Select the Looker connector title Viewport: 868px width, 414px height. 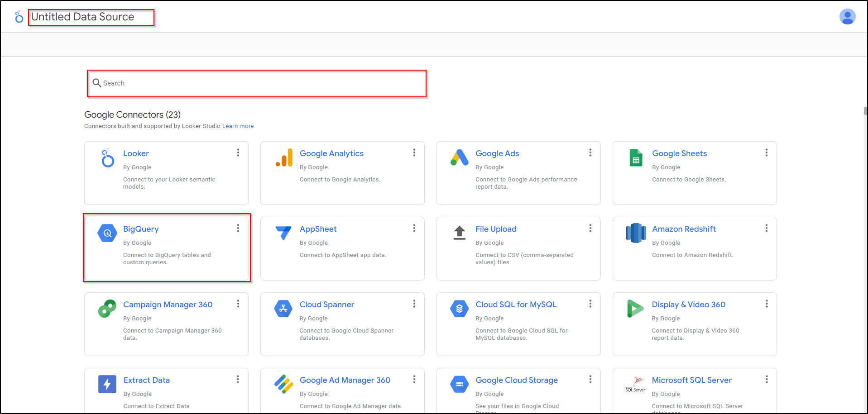[136, 153]
